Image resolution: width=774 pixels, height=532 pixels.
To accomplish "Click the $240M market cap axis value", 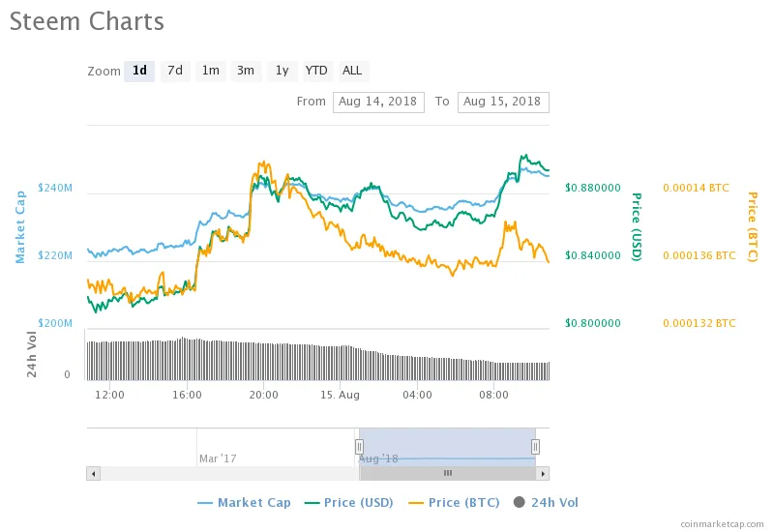I will coord(55,188).
